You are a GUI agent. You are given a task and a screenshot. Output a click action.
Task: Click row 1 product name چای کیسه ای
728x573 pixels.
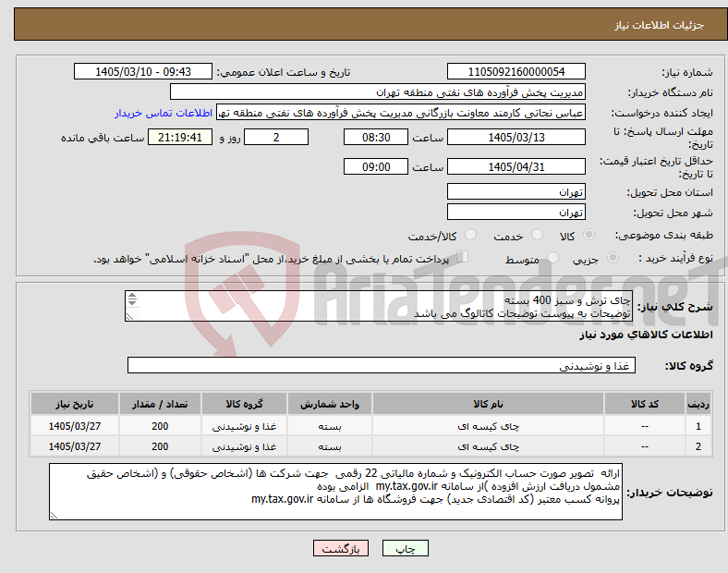(x=488, y=426)
